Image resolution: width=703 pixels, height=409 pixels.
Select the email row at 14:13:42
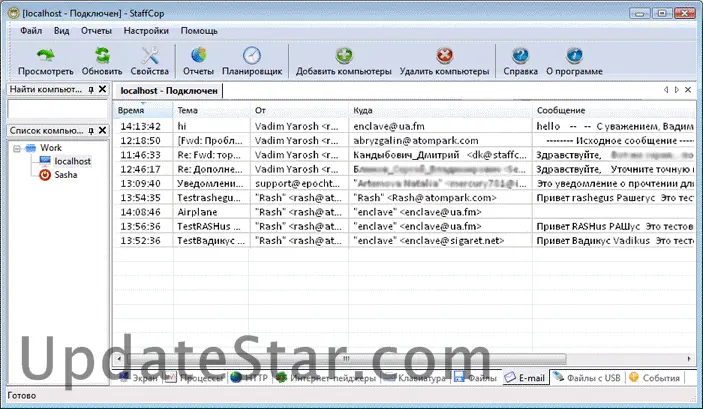pyautogui.click(x=404, y=126)
